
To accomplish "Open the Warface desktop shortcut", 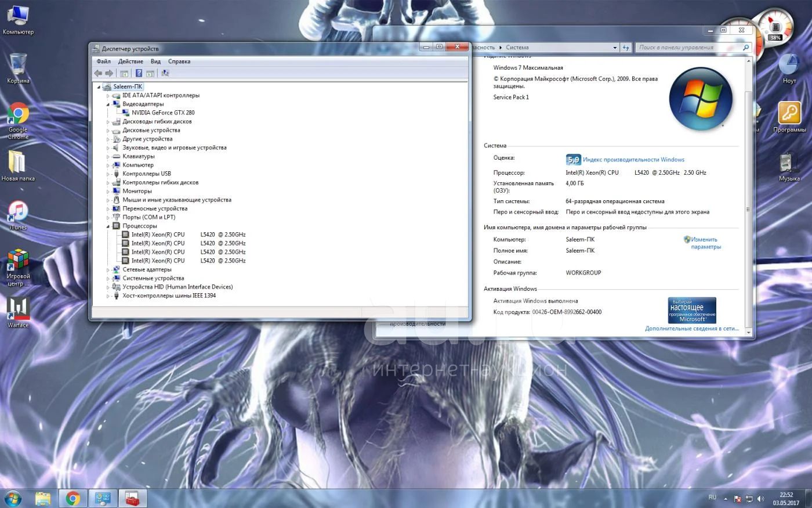I will point(18,313).
